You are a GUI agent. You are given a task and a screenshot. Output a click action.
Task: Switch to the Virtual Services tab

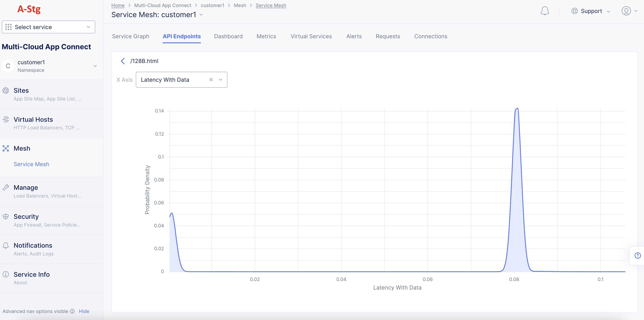click(x=311, y=36)
